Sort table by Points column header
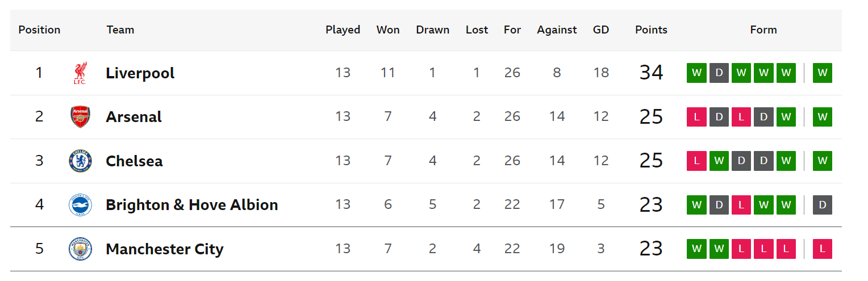Image resolution: width=868 pixels, height=281 pixels. [651, 30]
